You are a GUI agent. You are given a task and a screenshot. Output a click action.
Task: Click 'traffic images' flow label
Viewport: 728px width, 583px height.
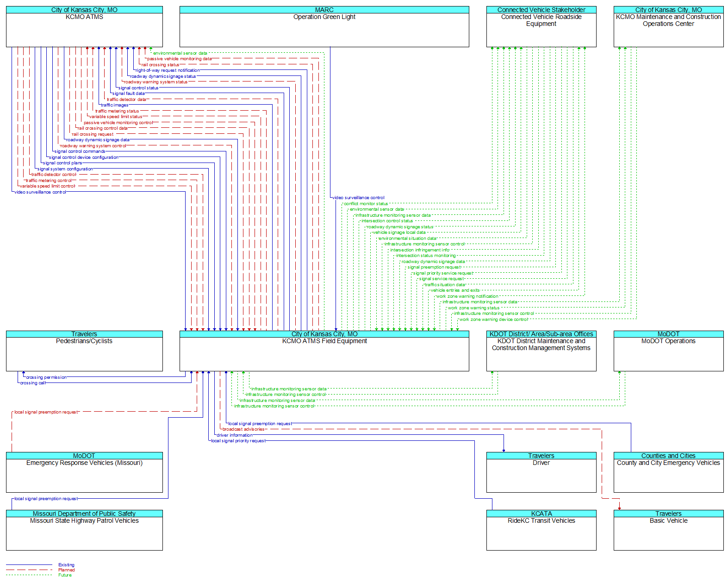pos(115,105)
